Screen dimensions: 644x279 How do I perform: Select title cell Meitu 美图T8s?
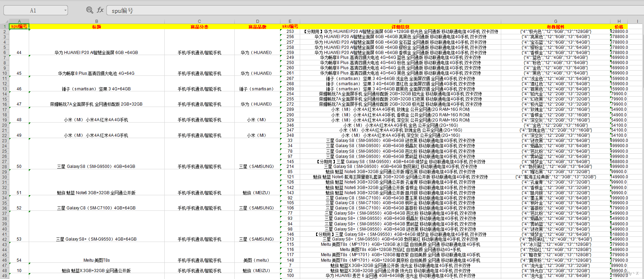pos(97,252)
